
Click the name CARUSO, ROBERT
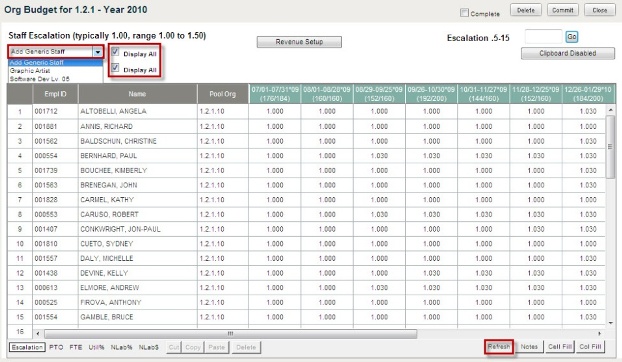click(109, 215)
